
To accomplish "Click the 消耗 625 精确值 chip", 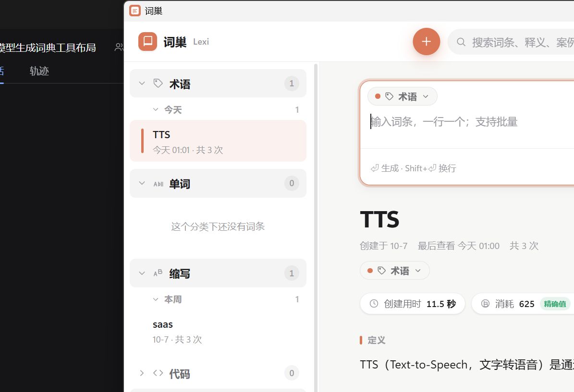I will click(x=523, y=304).
